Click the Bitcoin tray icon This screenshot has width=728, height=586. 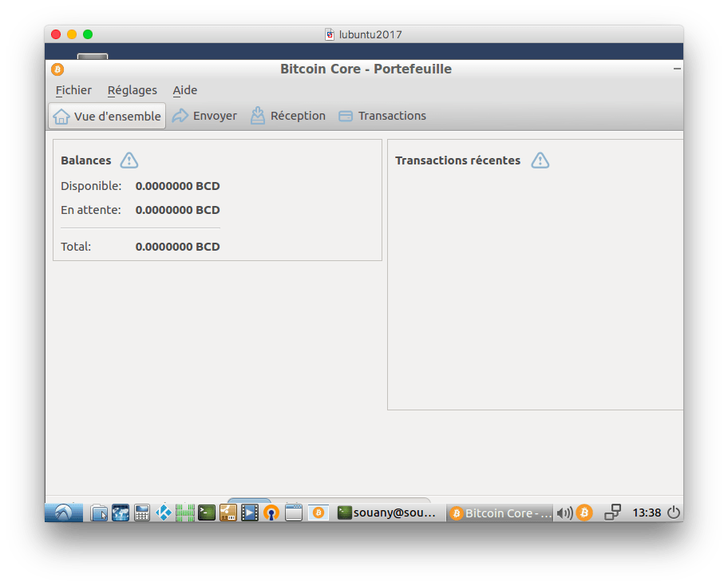(x=584, y=513)
